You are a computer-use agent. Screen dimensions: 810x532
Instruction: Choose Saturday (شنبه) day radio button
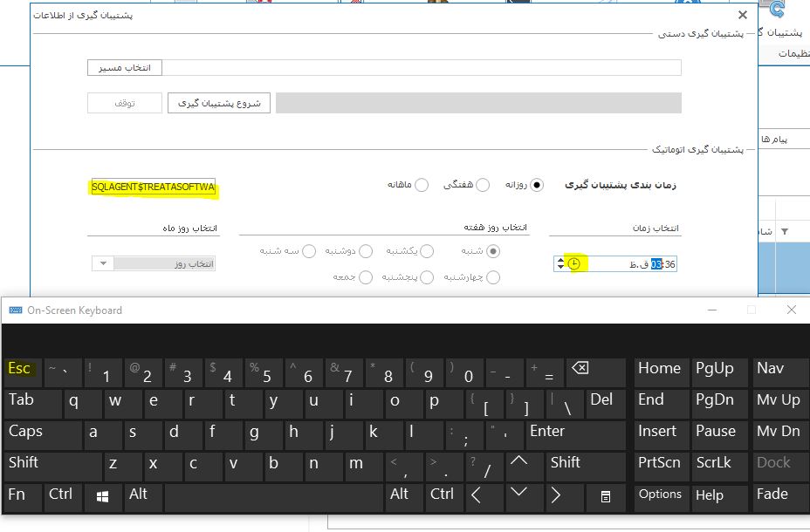pyautogui.click(x=493, y=251)
